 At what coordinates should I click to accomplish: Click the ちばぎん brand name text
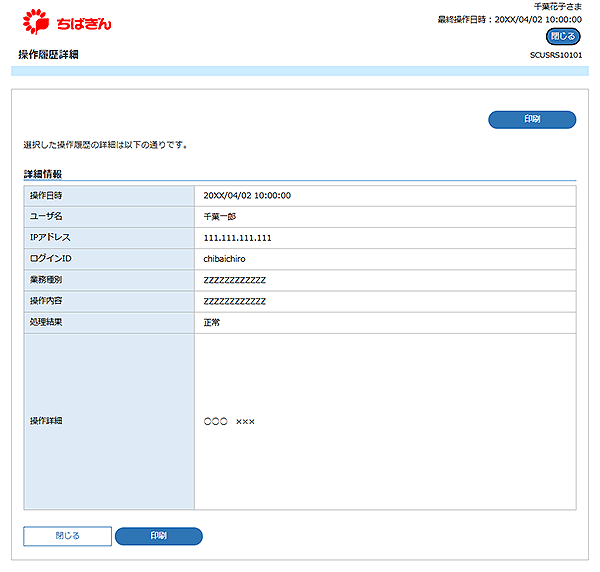pos(84,24)
